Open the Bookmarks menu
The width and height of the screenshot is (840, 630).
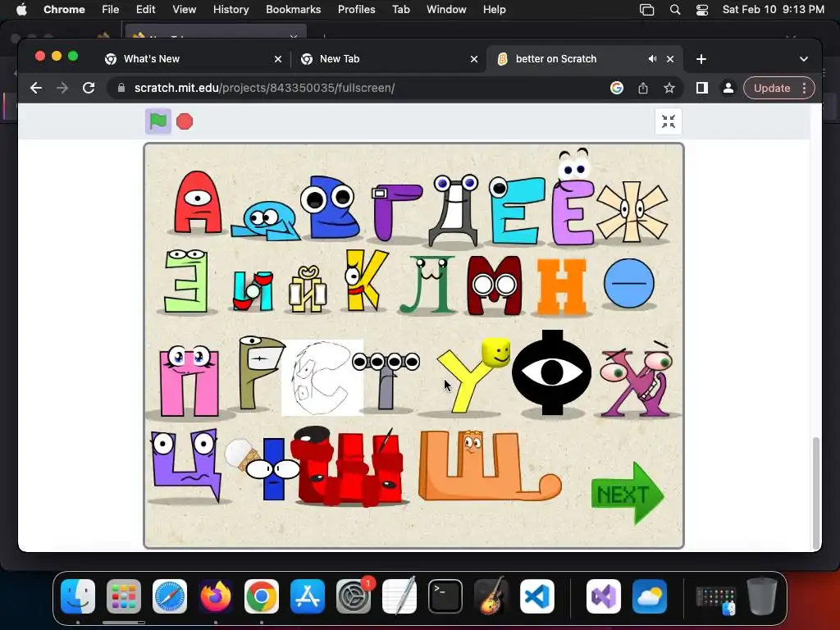point(293,10)
